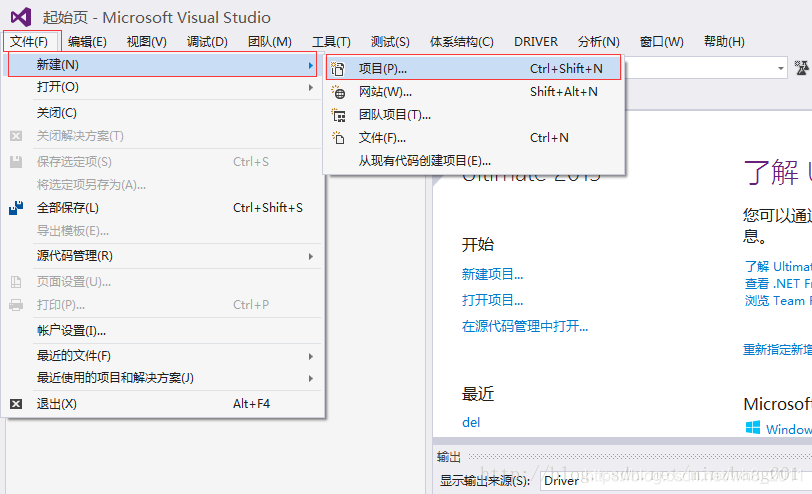Choose 网站(W)... from the New submenu

pos(473,92)
